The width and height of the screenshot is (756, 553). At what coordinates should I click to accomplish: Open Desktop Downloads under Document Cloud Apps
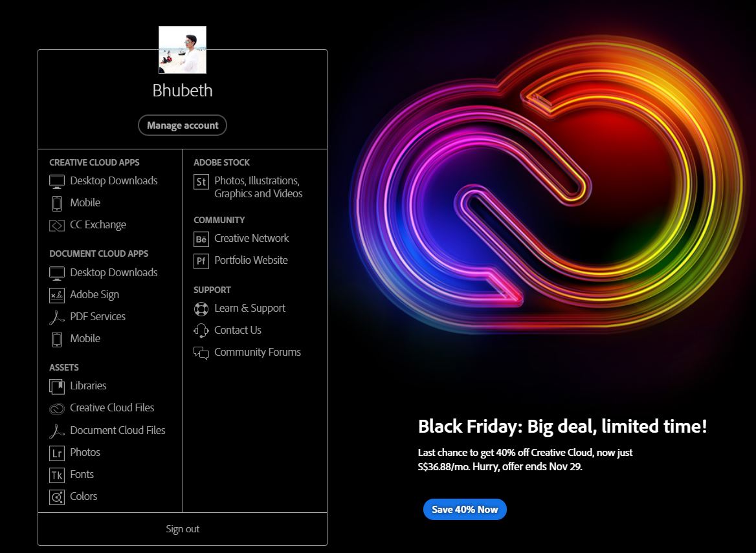(x=114, y=273)
